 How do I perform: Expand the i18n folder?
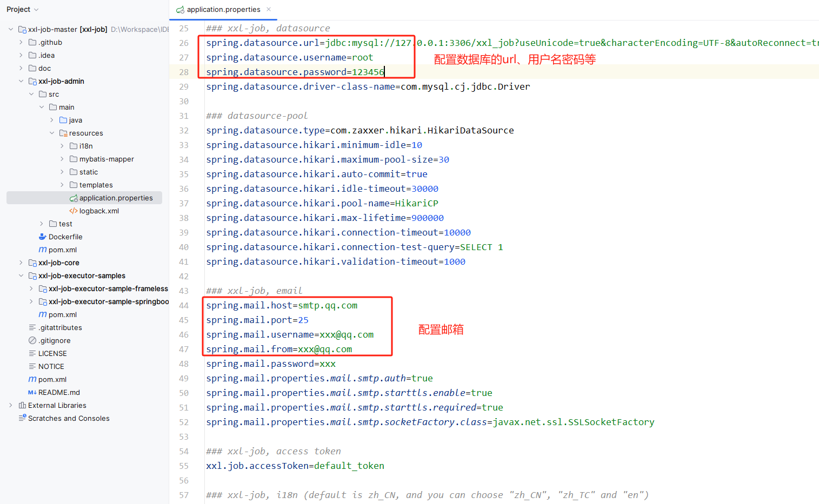62,146
